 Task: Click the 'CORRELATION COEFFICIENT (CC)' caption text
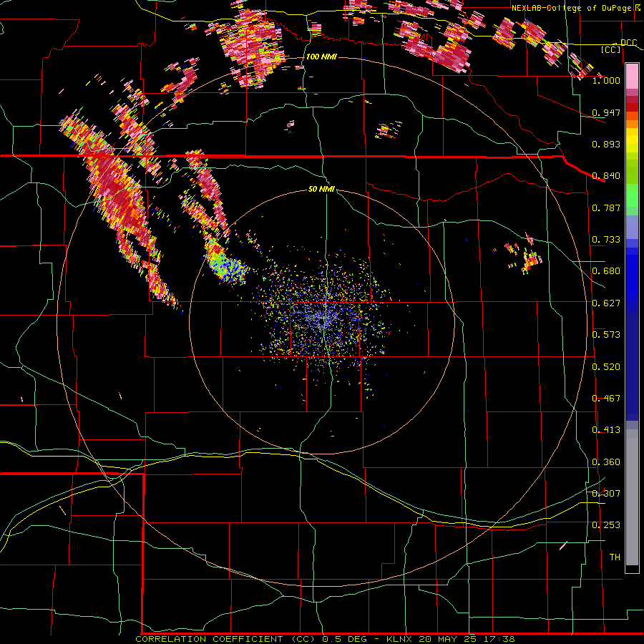pyautogui.click(x=226, y=639)
